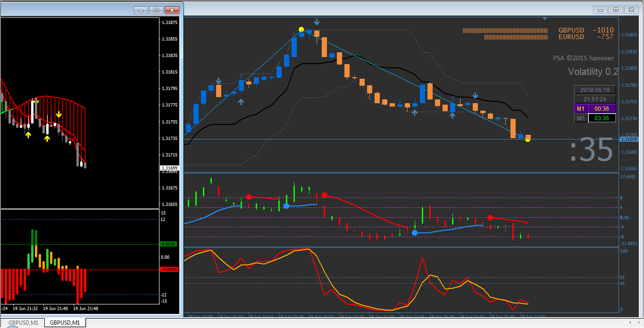Click the -11.8831 oscillator scale value
644x328 pixels.
628,244
